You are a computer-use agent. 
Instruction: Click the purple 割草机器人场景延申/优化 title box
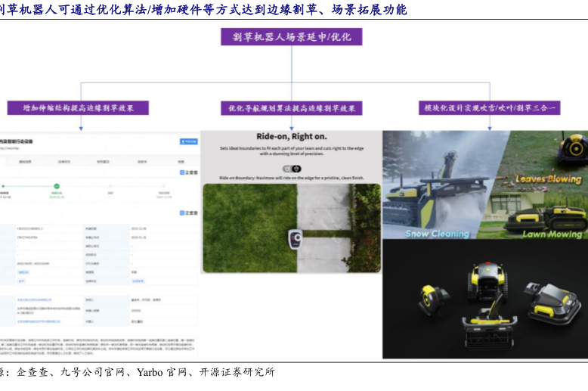292,37
